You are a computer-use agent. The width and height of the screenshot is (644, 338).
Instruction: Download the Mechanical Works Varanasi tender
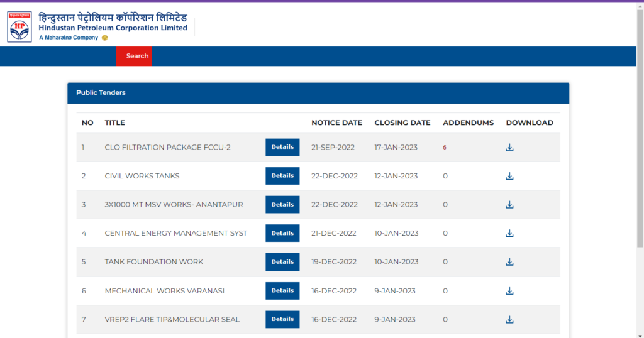(509, 291)
